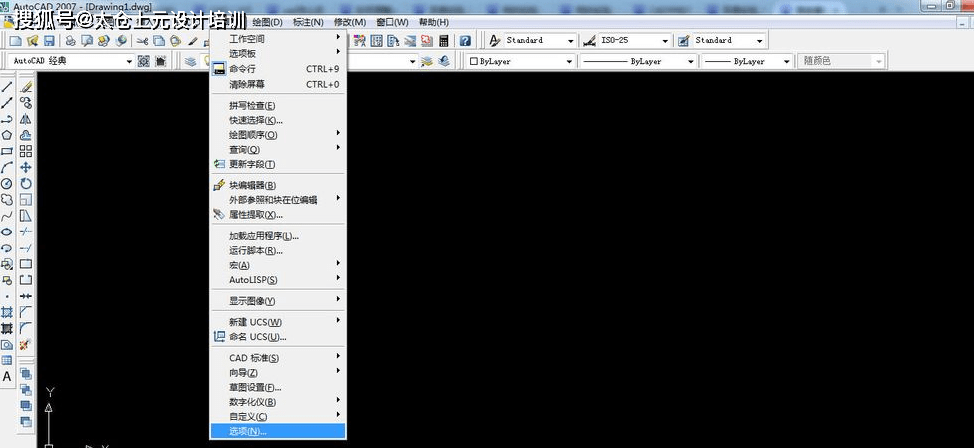
Task: Expand the 绘图顺序(O) submenu
Action: coord(278,135)
